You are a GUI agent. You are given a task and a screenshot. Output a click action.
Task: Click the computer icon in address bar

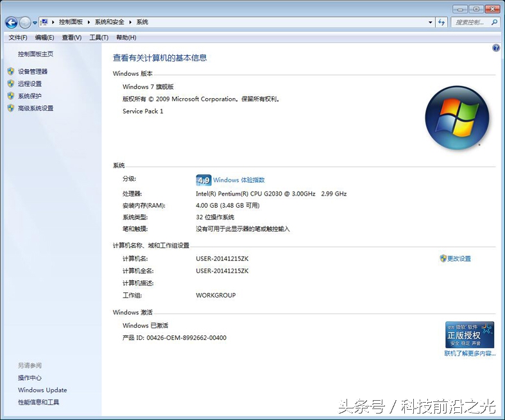click(x=44, y=22)
